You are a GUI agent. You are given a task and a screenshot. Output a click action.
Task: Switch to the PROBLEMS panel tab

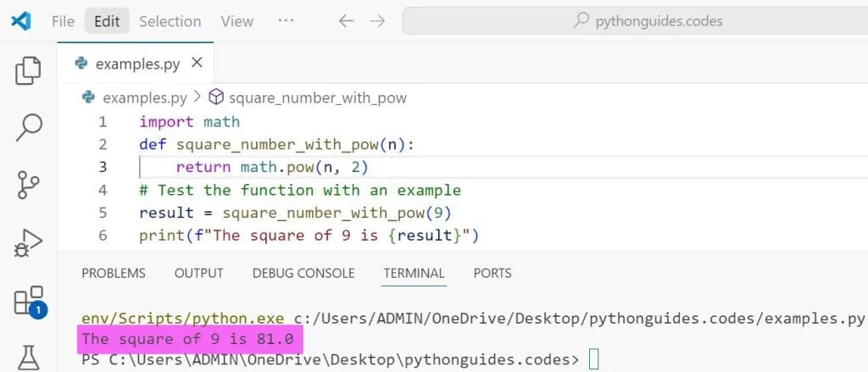pos(113,273)
